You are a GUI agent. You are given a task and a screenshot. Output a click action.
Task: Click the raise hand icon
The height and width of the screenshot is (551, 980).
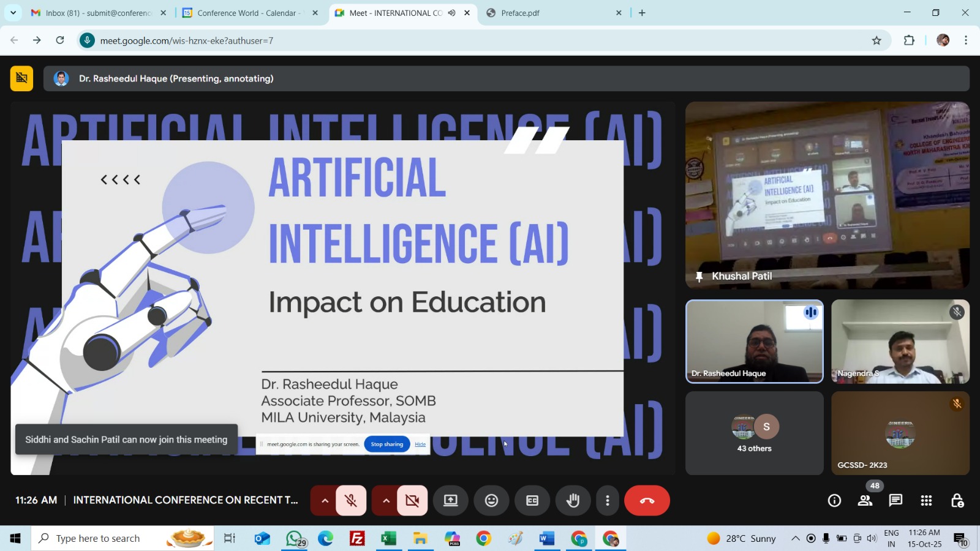(x=573, y=501)
